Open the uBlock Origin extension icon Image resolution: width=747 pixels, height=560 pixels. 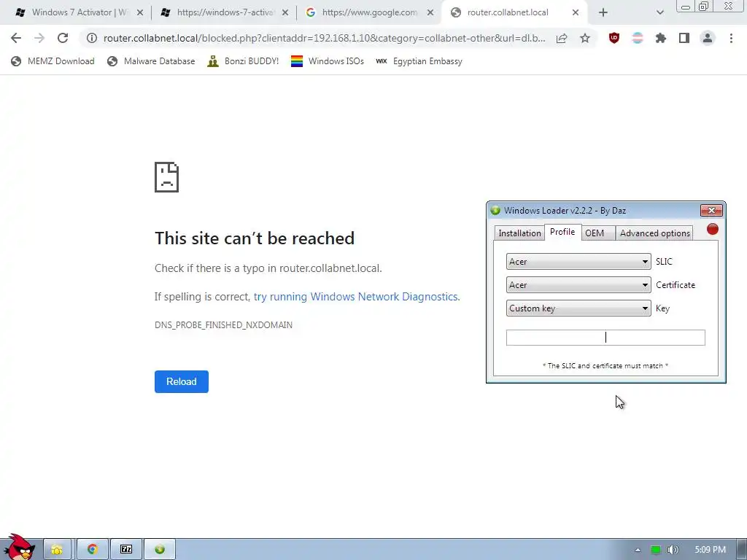[x=614, y=38]
